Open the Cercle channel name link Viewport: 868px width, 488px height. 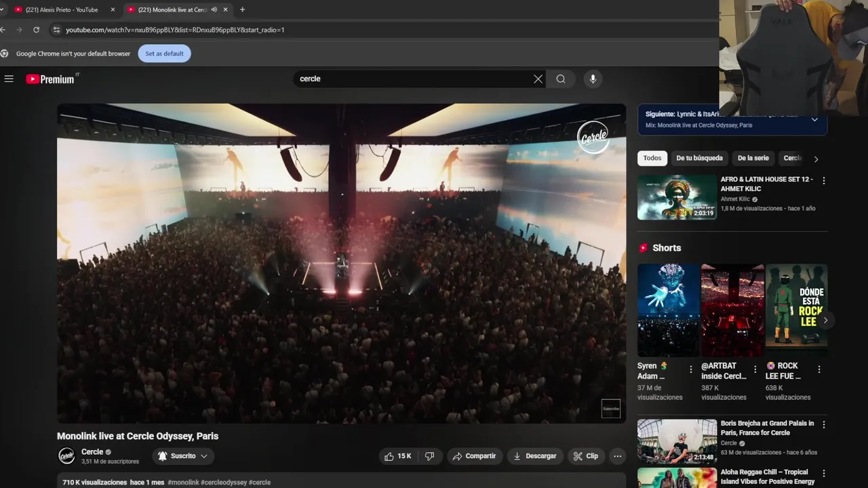(x=92, y=452)
